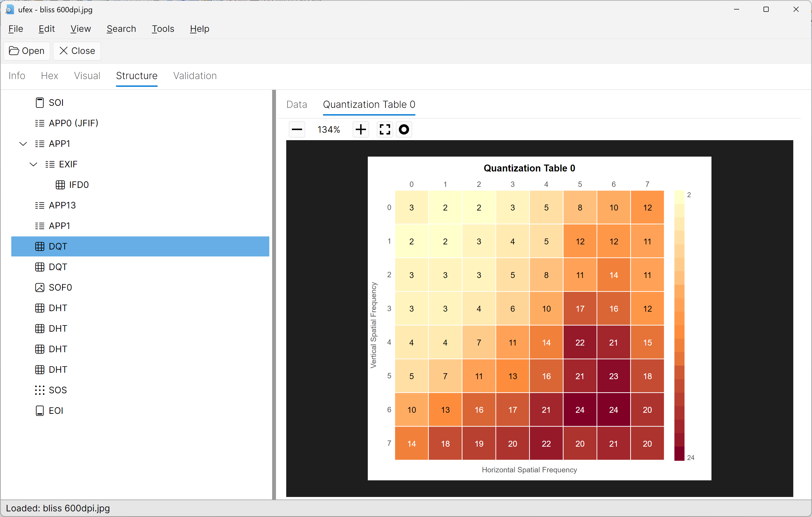Select the EOI marker icon entry
This screenshot has width=812, height=517.
(x=40, y=411)
